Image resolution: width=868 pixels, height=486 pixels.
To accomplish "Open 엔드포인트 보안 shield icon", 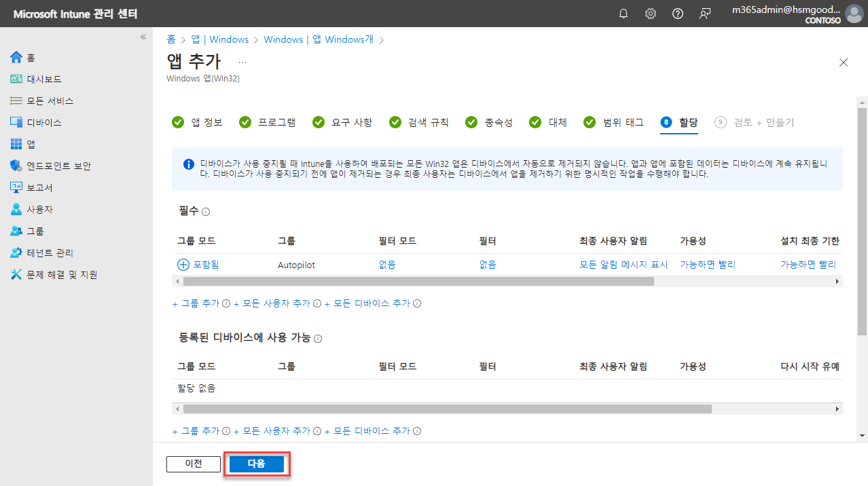I will 17,166.
